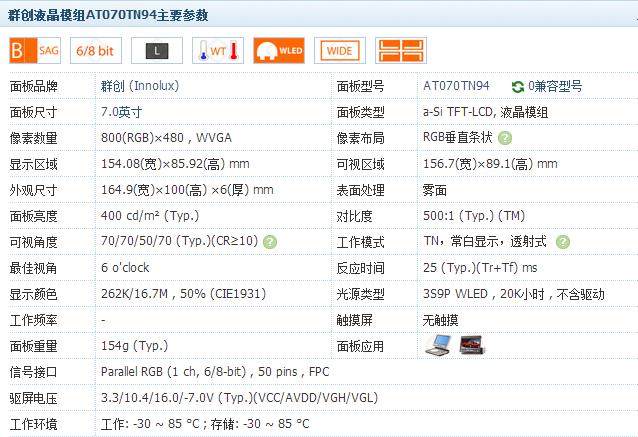The image size is (638, 437).
Task: Click the 262K/16.7M , 50% (CIE1931) color value
Action: point(183,294)
